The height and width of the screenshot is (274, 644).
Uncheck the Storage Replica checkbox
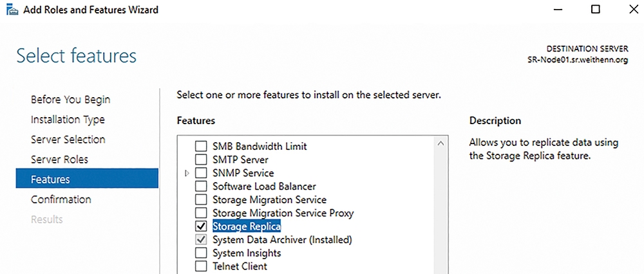point(201,226)
